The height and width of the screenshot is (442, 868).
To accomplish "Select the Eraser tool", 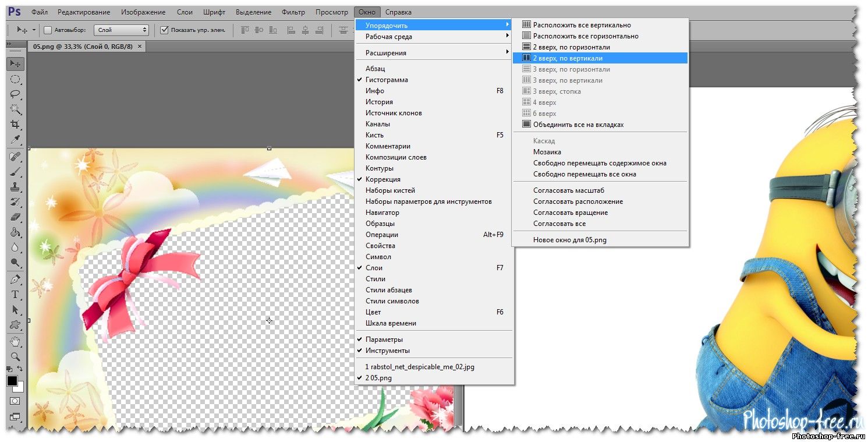I will point(15,217).
